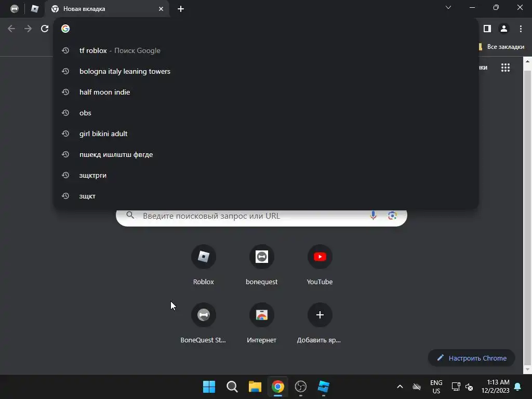Select suggestion пшекд ишлштш фвгде
Screen dimensions: 532x399
coord(266,154)
